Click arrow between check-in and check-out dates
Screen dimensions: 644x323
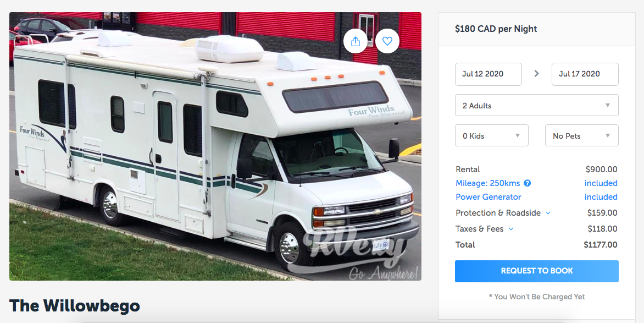coord(536,74)
